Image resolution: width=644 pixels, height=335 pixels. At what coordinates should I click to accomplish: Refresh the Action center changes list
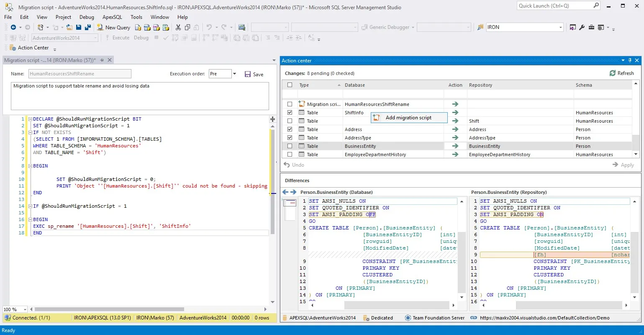pos(622,73)
